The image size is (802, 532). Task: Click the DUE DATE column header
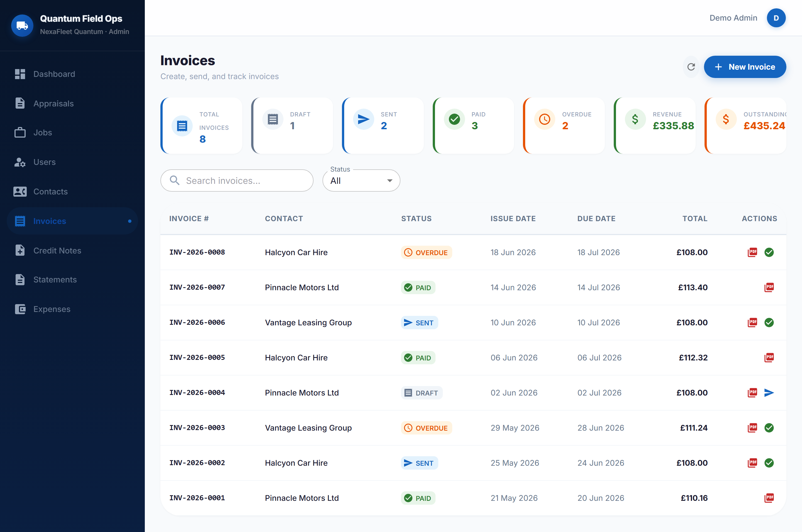point(596,218)
